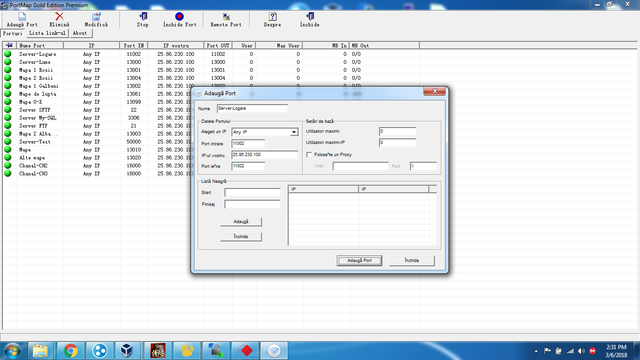Click the green status icon for Server My-SQL
Viewport: 640px width, 360px height.
[x=8, y=118]
